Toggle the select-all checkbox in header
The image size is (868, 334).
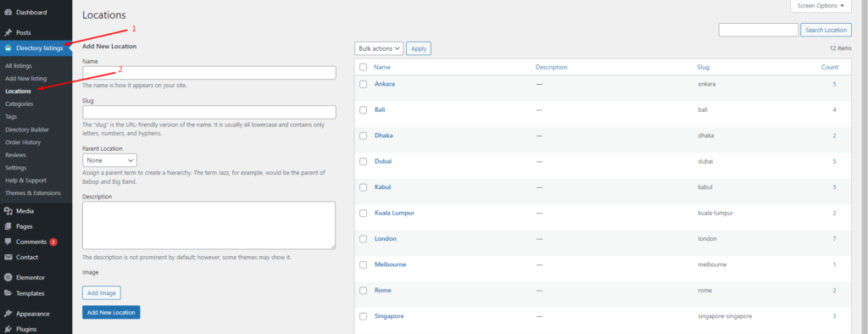pyautogui.click(x=363, y=67)
